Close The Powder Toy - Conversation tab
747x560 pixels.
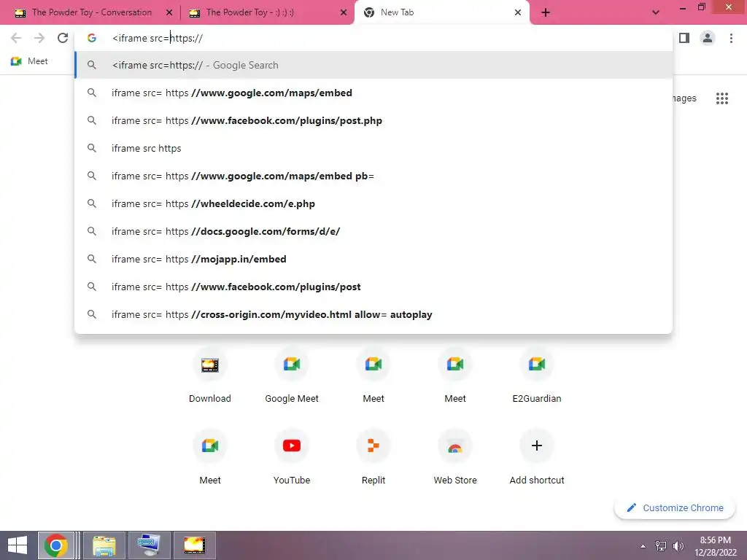click(169, 13)
